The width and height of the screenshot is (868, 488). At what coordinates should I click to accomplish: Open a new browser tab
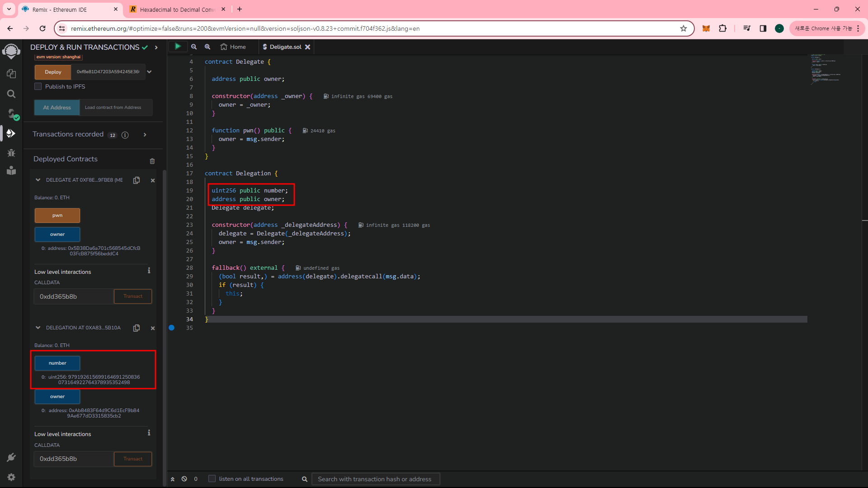240,9
